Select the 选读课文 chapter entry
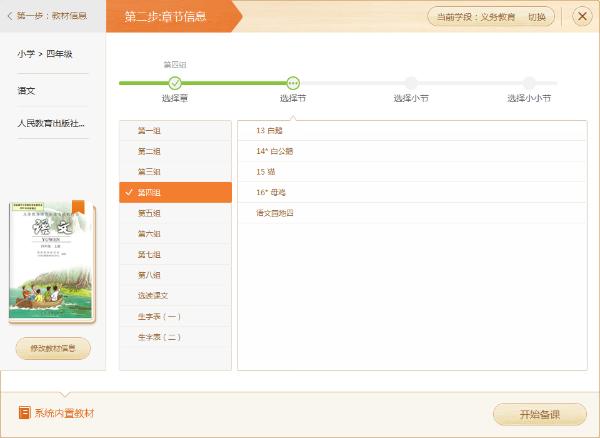The height and width of the screenshot is (438, 600). click(x=176, y=296)
